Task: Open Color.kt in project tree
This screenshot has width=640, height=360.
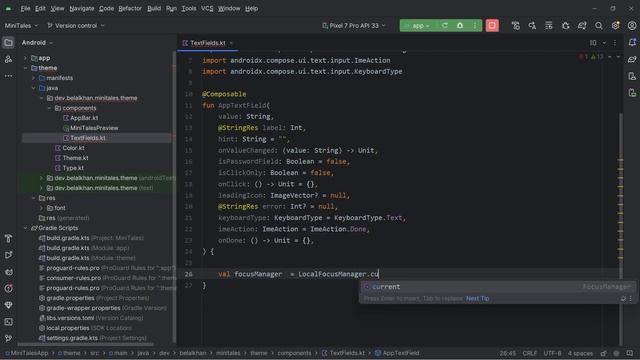Action: (x=69, y=148)
